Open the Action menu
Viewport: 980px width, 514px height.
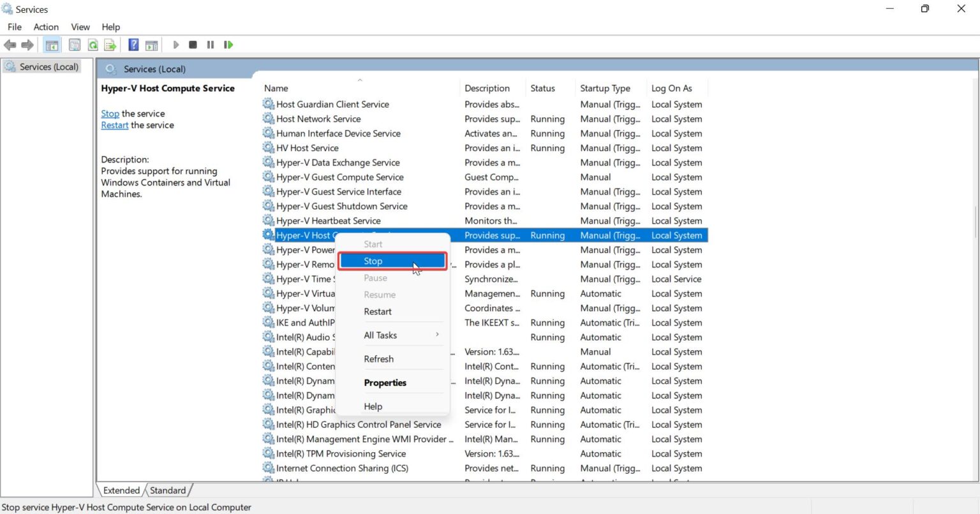[x=45, y=27]
